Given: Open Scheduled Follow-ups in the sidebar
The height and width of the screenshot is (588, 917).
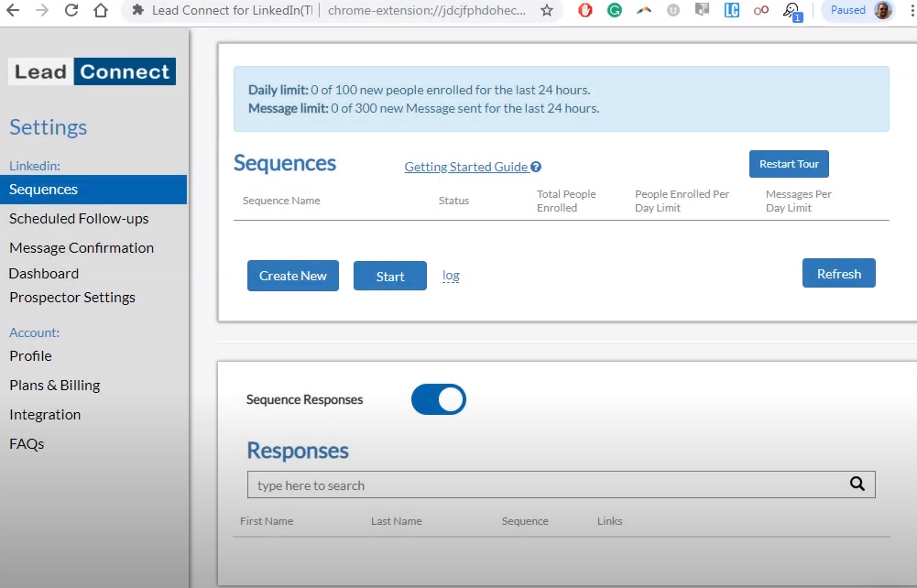Looking at the screenshot, I should pos(79,219).
